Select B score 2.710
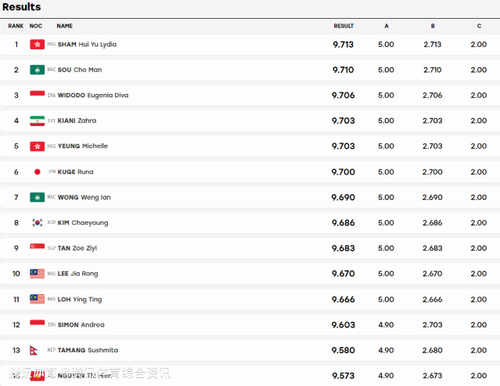The image size is (500, 386). tap(433, 70)
